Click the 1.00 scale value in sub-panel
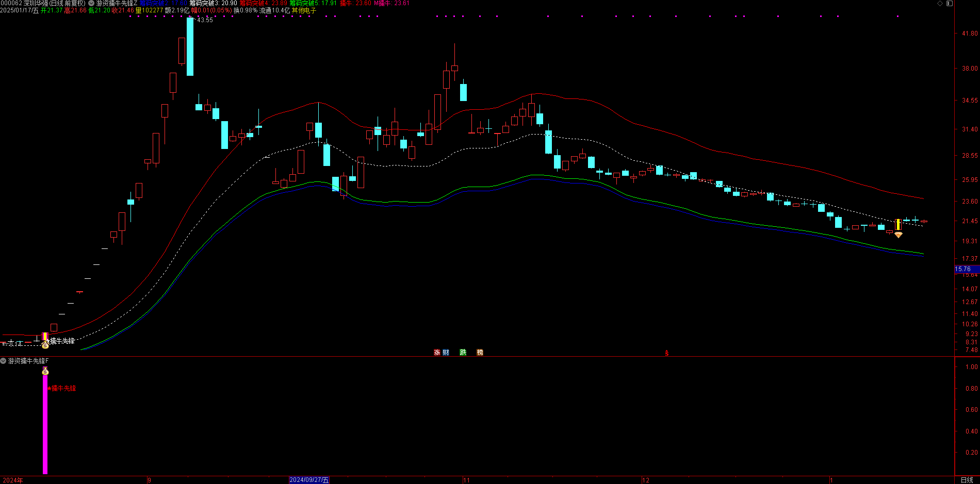 coord(972,367)
